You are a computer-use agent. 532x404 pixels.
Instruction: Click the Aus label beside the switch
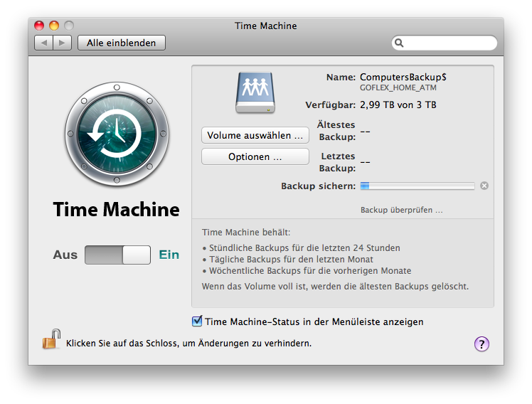(x=65, y=255)
